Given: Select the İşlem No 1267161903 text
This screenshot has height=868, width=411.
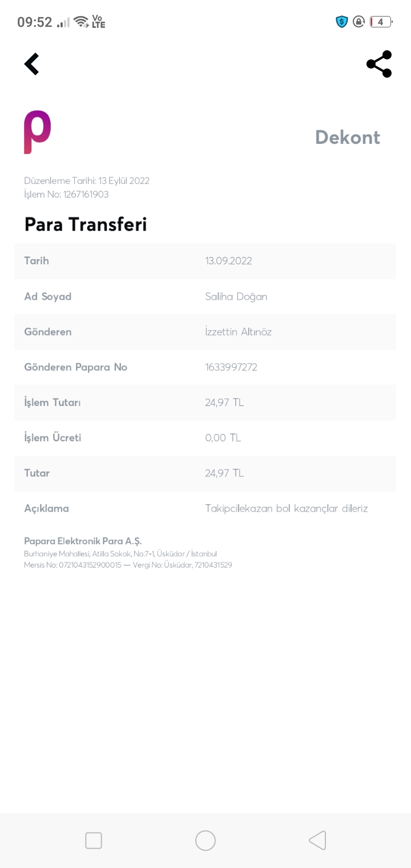Looking at the screenshot, I should (x=66, y=195).
